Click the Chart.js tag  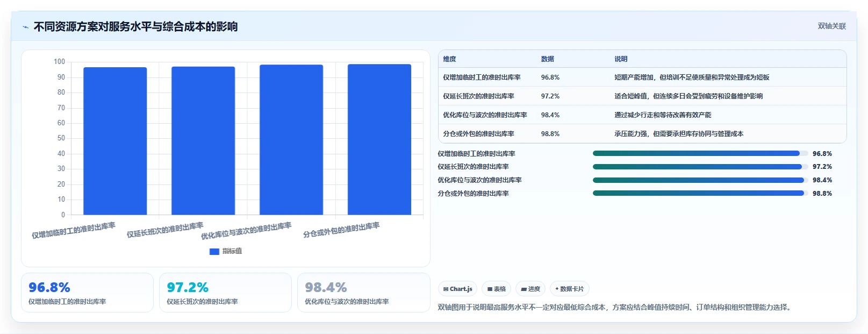[457, 289]
